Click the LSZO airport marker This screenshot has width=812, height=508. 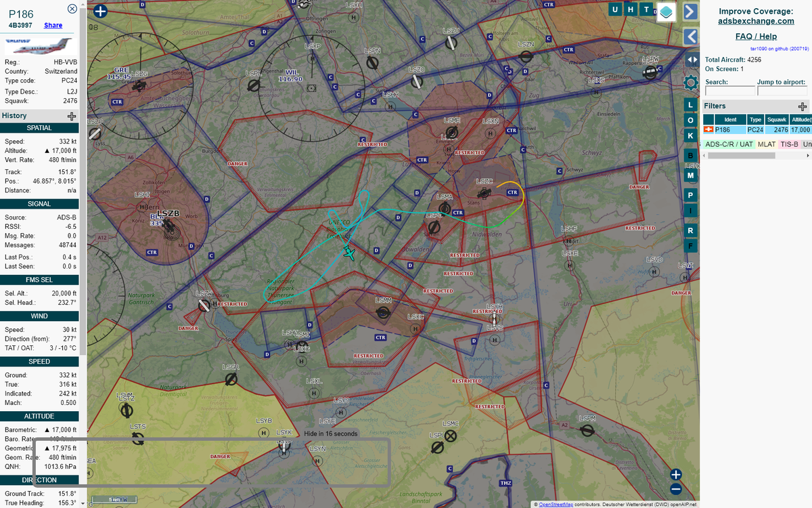pyautogui.click(x=417, y=81)
